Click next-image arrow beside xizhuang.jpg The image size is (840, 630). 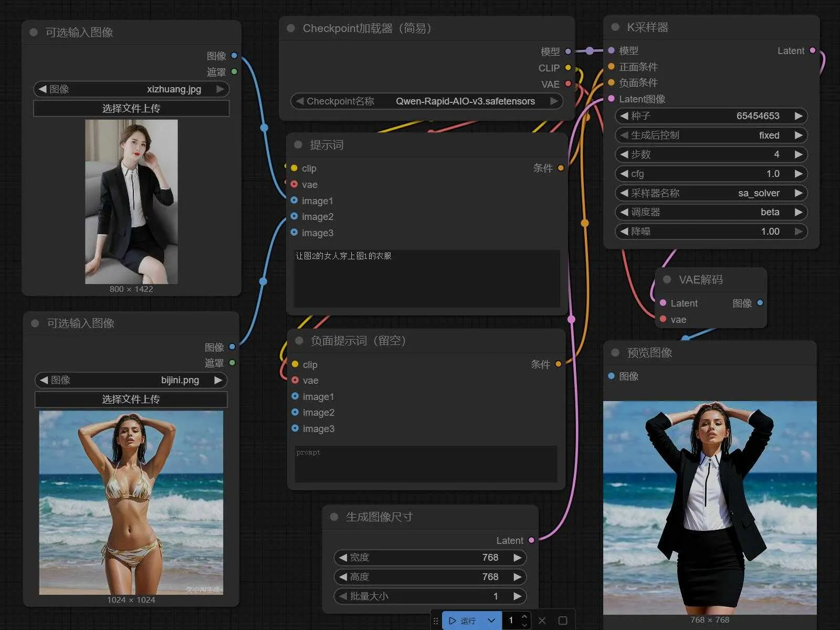(220, 89)
